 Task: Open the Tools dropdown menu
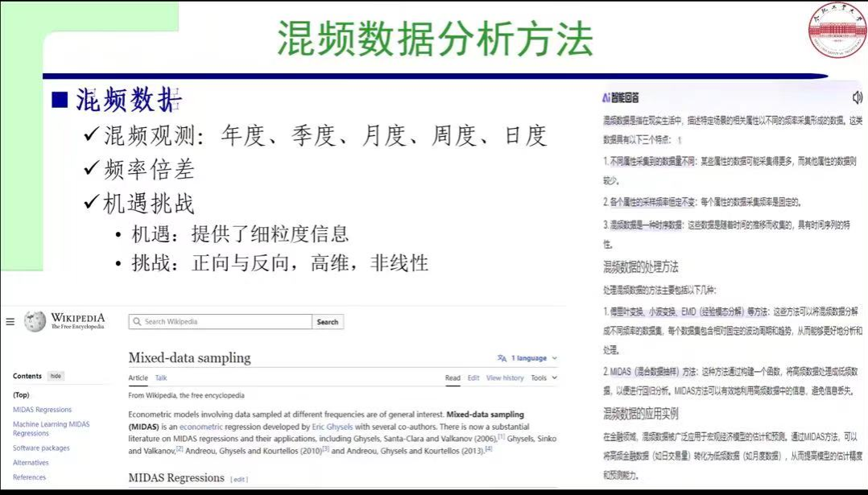pyautogui.click(x=543, y=377)
